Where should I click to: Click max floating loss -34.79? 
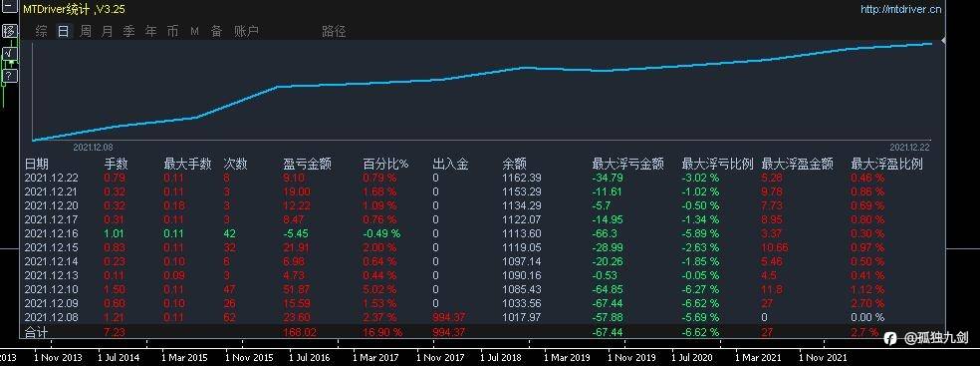click(x=608, y=178)
